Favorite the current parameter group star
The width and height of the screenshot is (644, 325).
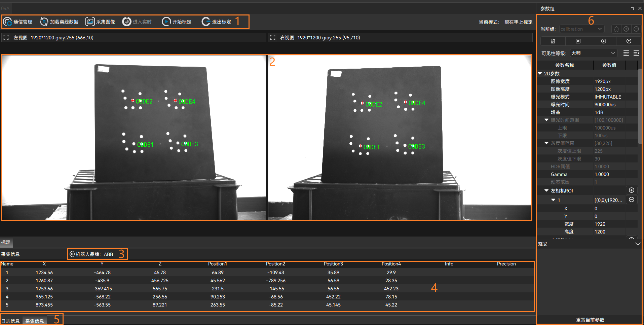tap(616, 29)
